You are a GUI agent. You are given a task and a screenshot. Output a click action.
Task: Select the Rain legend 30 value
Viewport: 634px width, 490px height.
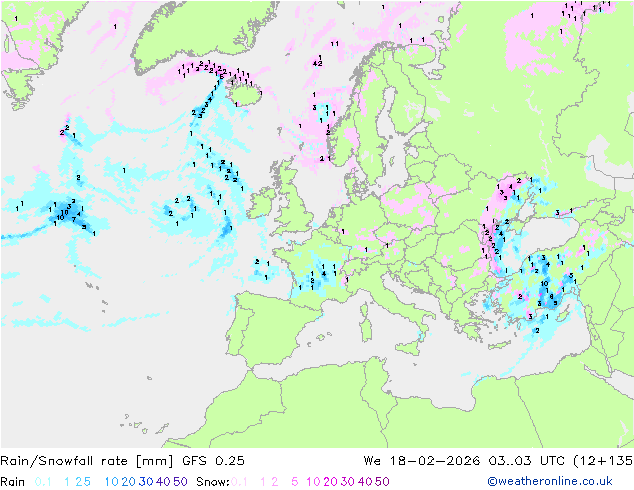click(x=146, y=482)
